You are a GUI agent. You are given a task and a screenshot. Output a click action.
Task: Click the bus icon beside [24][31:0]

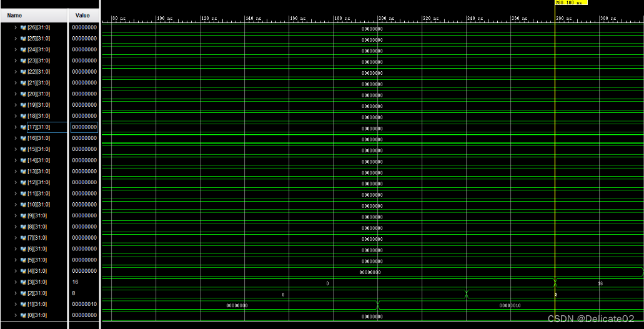(23, 50)
